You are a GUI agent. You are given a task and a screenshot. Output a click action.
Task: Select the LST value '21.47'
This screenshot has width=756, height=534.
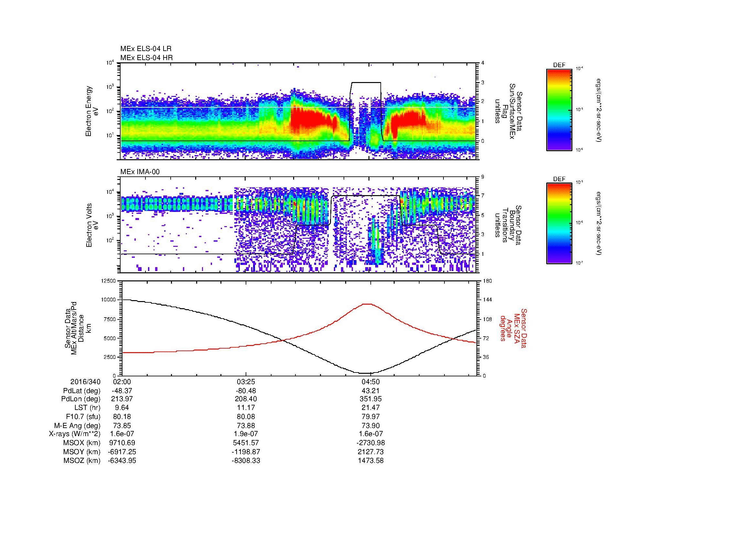click(x=370, y=408)
